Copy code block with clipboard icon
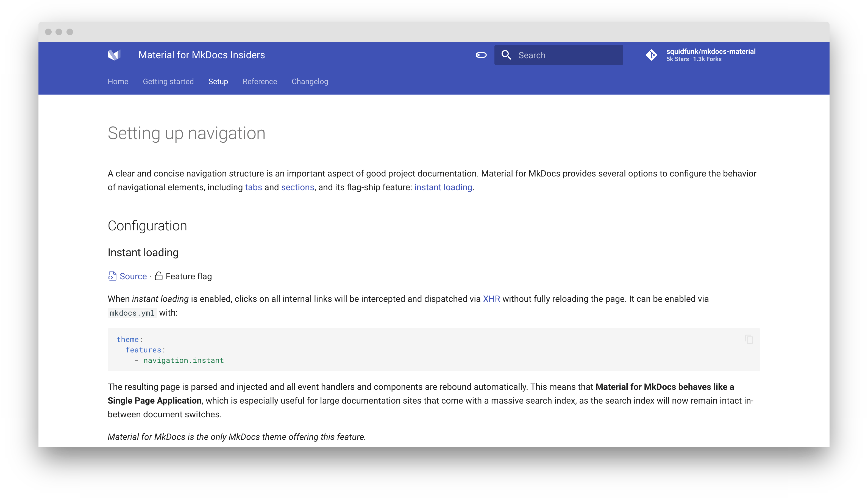Image resolution: width=868 pixels, height=502 pixels. 749,339
